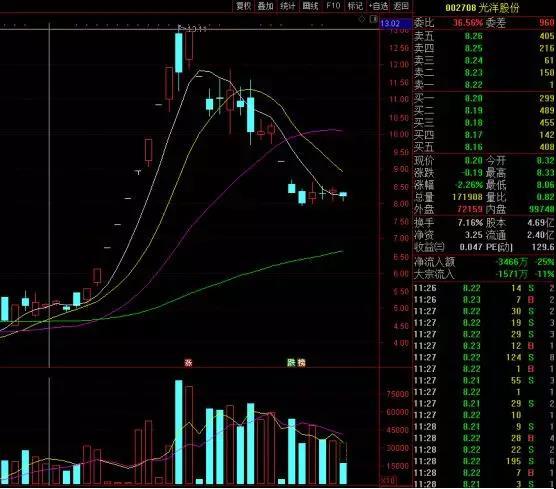
Task: Click the 涨 marker below the chart
Action: point(188,363)
